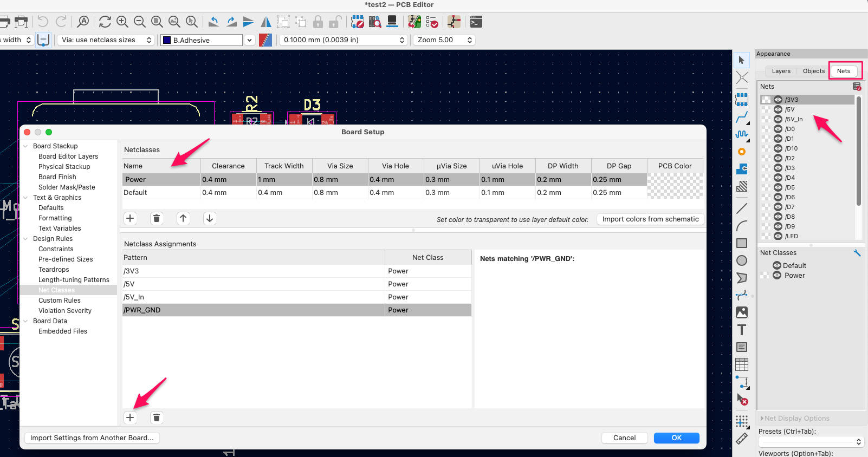Select Constraints in Board Setup tree
This screenshot has width=868, height=457.
pyautogui.click(x=56, y=249)
